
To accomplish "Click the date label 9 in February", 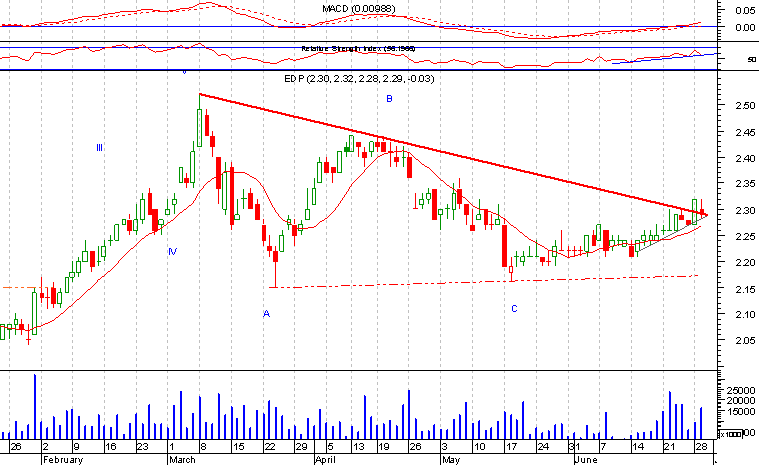I will pyautogui.click(x=76, y=447).
